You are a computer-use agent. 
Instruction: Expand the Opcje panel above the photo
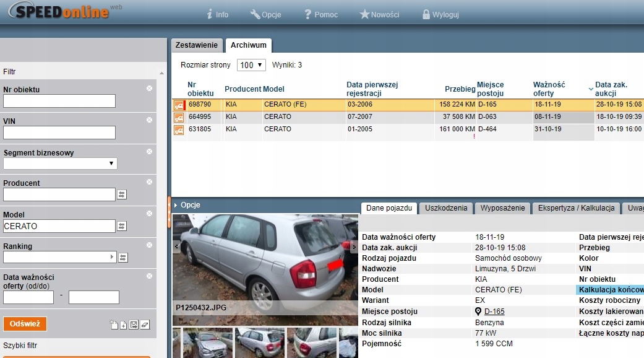[186, 205]
